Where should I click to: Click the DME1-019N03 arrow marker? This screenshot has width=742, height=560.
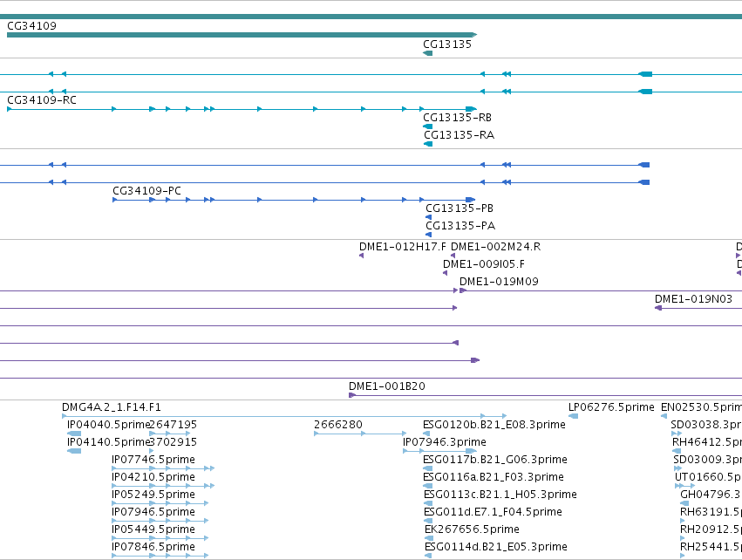tap(657, 308)
